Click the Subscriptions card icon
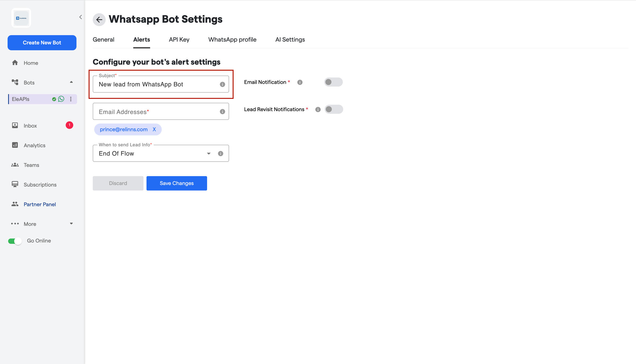This screenshot has width=636, height=364. pyautogui.click(x=15, y=184)
